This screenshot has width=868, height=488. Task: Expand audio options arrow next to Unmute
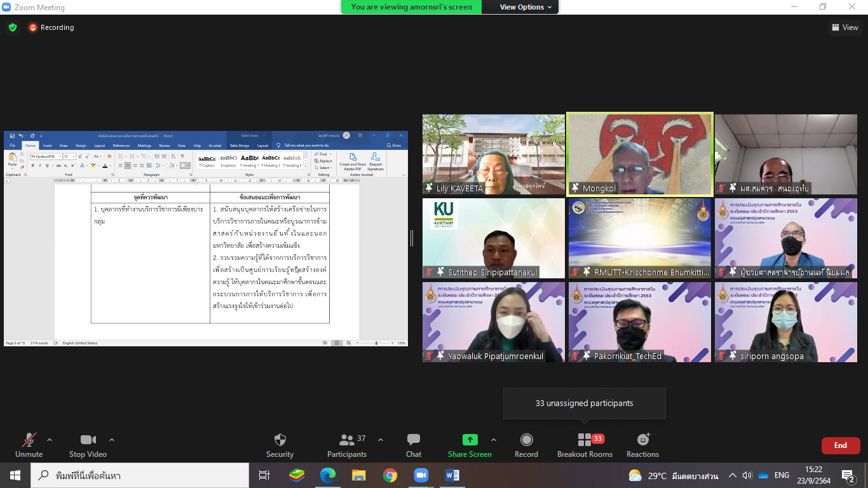tap(50, 440)
